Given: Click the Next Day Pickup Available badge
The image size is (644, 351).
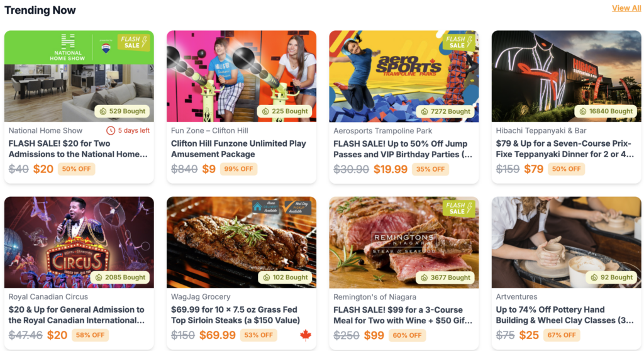Looking at the screenshot, I should 297,207.
